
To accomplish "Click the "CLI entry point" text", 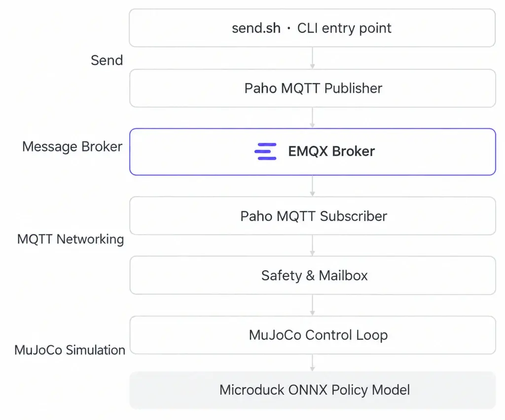I will [x=344, y=28].
